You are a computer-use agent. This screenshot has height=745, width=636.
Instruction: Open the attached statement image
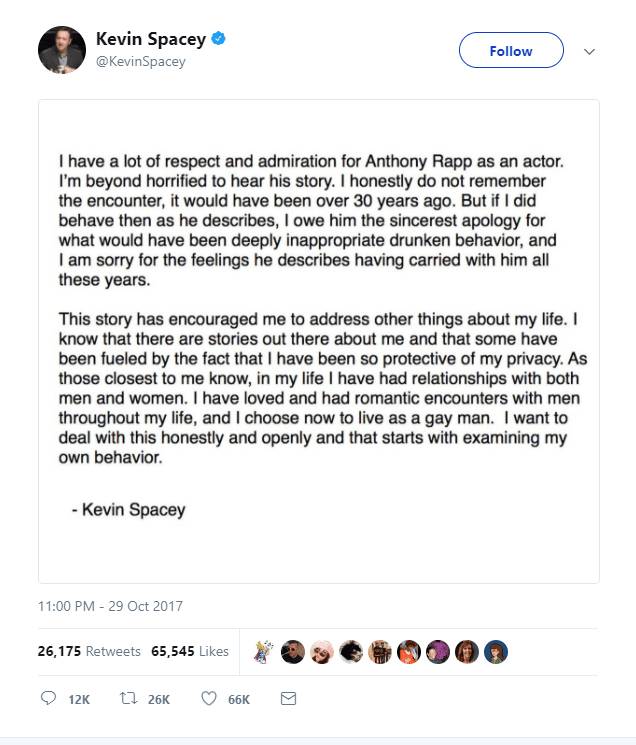(318, 340)
